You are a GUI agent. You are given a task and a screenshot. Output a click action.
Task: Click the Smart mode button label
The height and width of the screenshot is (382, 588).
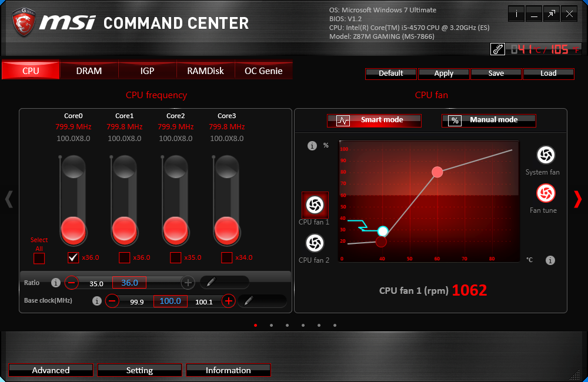pos(382,119)
